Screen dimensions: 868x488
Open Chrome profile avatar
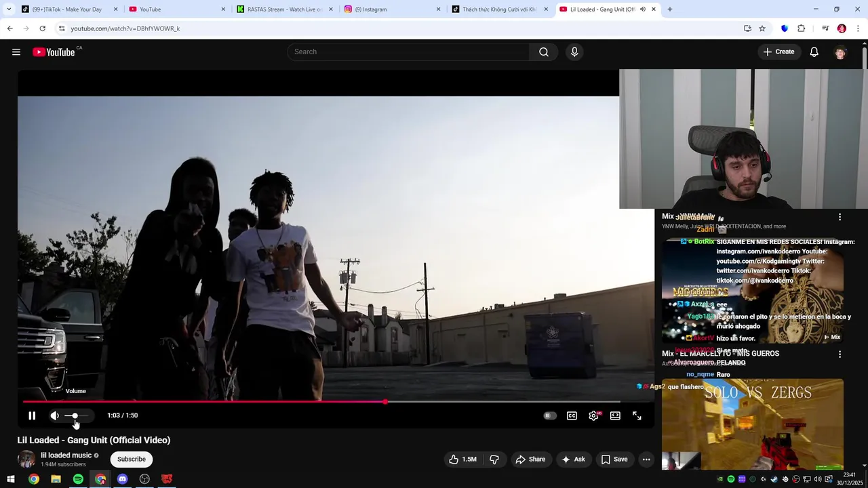tap(842, 28)
